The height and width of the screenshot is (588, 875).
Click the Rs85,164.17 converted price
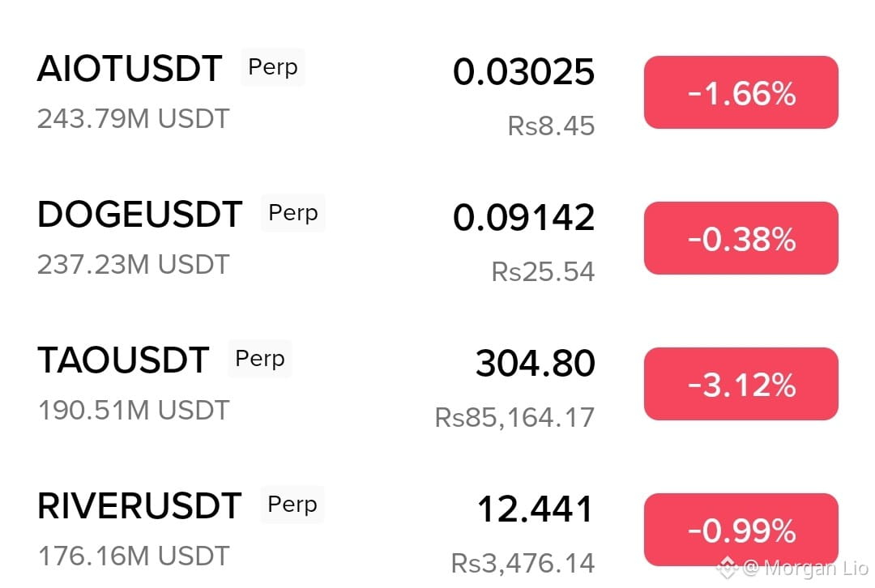tap(514, 418)
